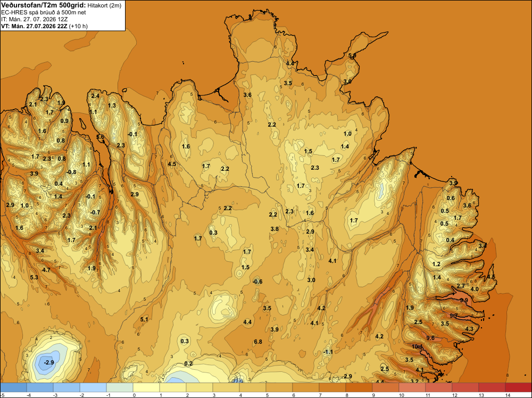Click the EC-HRES forecast description line
The height and width of the screenshot is (398, 532).
click(x=44, y=13)
